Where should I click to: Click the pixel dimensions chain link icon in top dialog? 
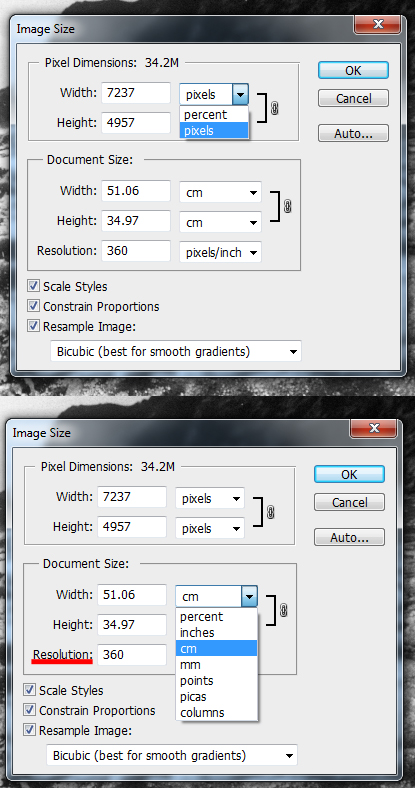(274, 108)
